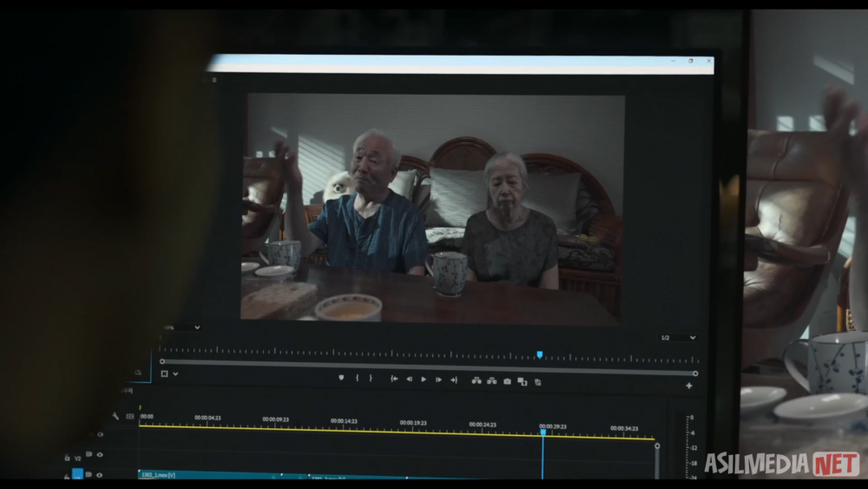Expand the monitor fit options chevron
This screenshot has width=868, height=489.
pos(175,374)
